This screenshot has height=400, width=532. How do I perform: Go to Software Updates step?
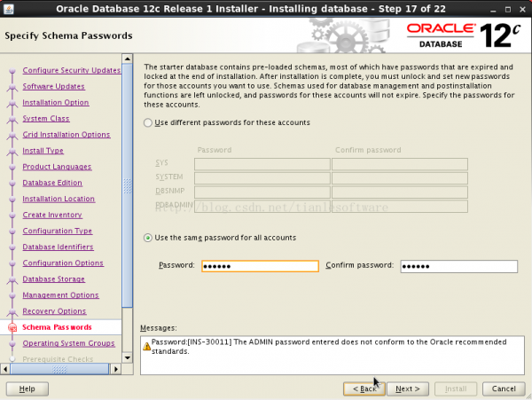coord(53,86)
